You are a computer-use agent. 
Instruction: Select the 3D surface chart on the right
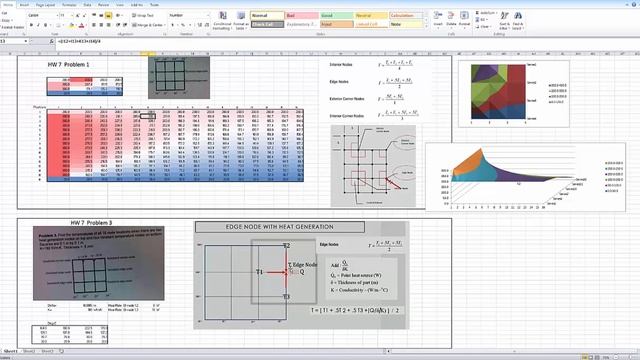coord(525,177)
